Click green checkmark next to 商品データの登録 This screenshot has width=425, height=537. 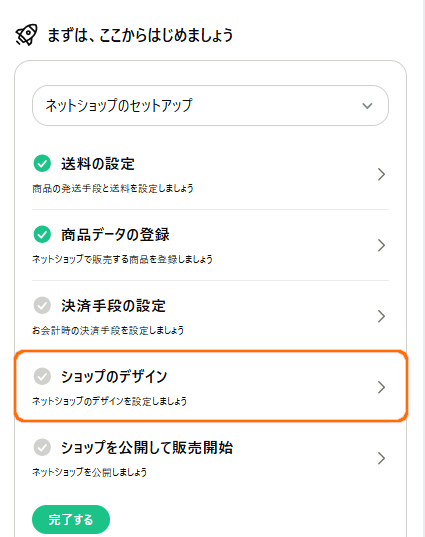[42, 234]
